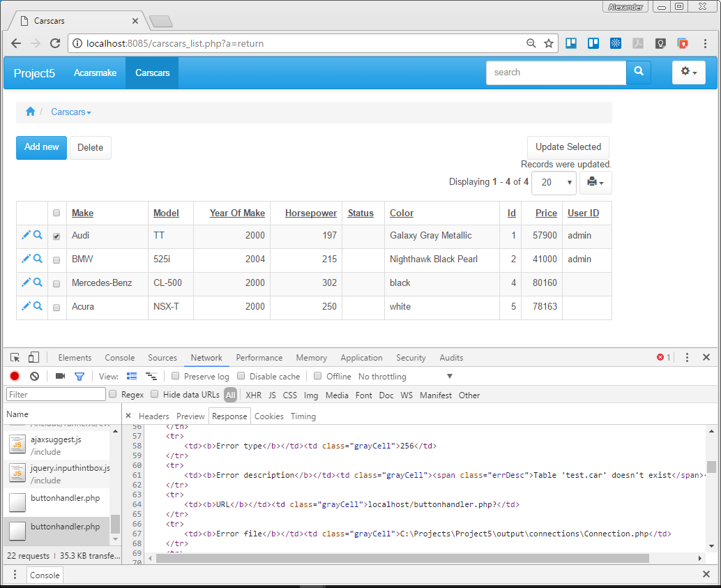Edit the Audi TT record using pencil icon
721x588 pixels.
[26, 236]
